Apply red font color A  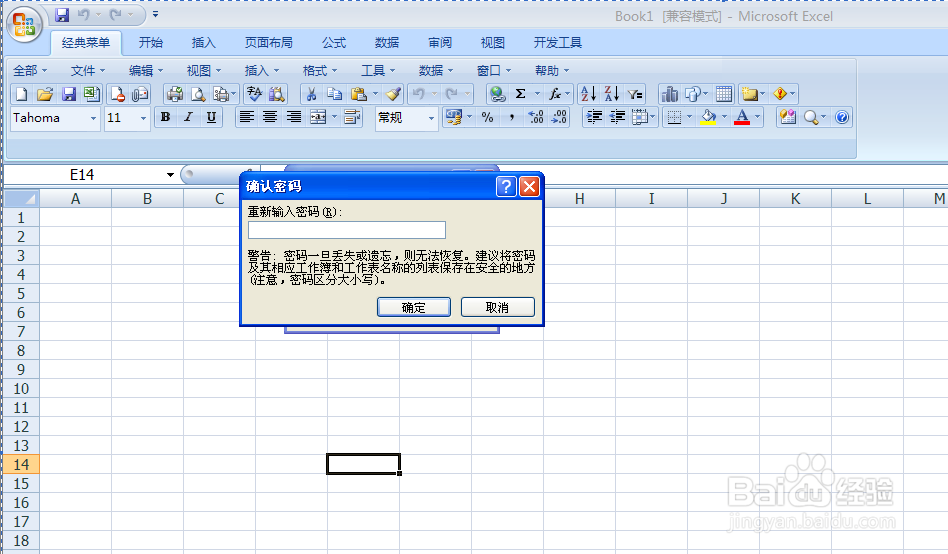[x=742, y=117]
